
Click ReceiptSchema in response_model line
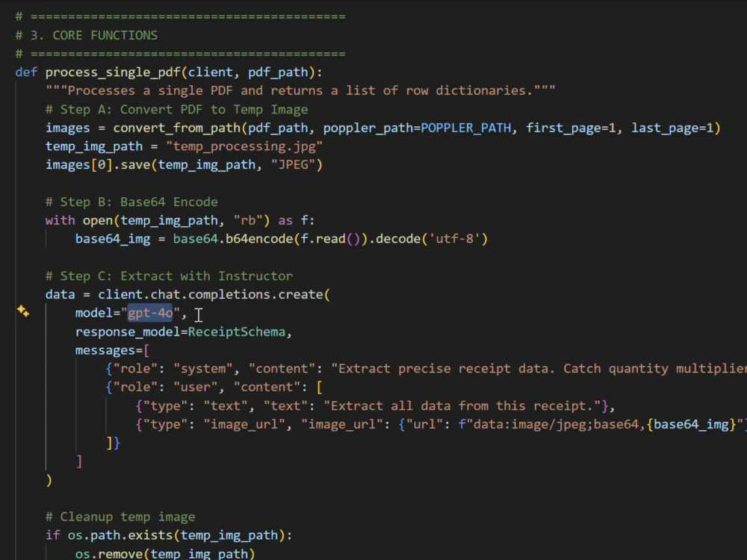[236, 332]
